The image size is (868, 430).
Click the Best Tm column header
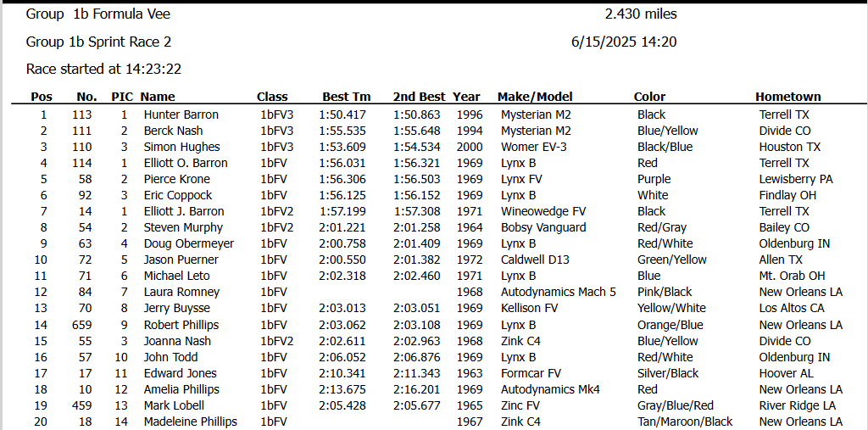coord(347,97)
